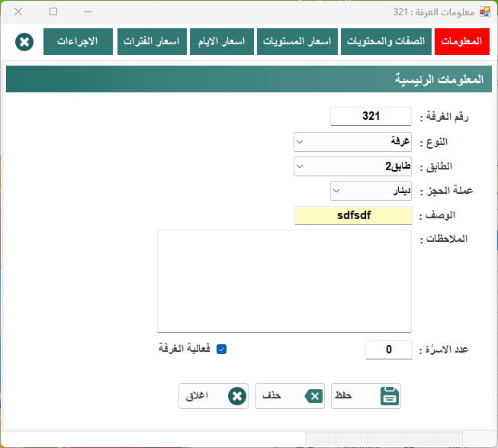Click the حفظ save button
This screenshot has height=448, width=498.
click(366, 396)
